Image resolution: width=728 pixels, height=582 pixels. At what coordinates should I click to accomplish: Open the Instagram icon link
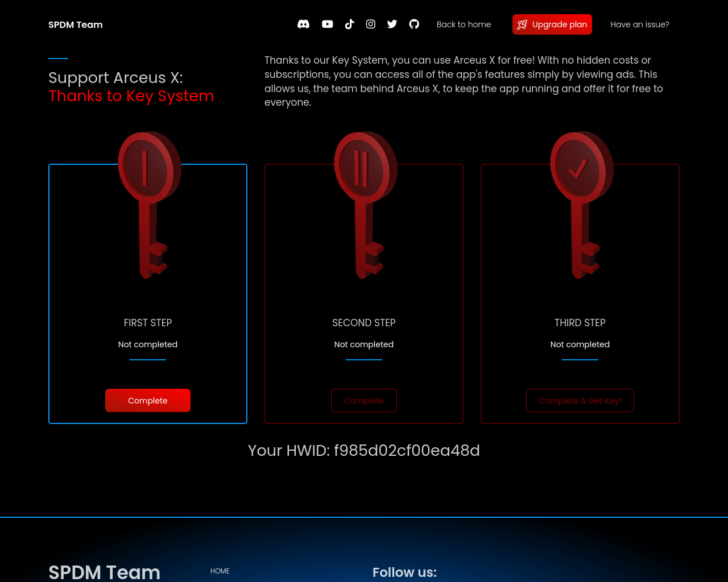click(x=370, y=24)
